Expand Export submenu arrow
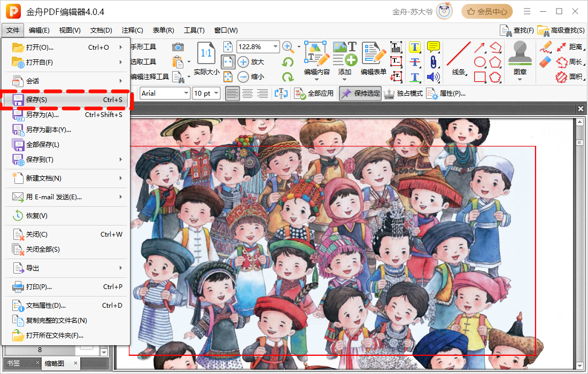Viewport: 588px width, 374px height. [x=121, y=268]
